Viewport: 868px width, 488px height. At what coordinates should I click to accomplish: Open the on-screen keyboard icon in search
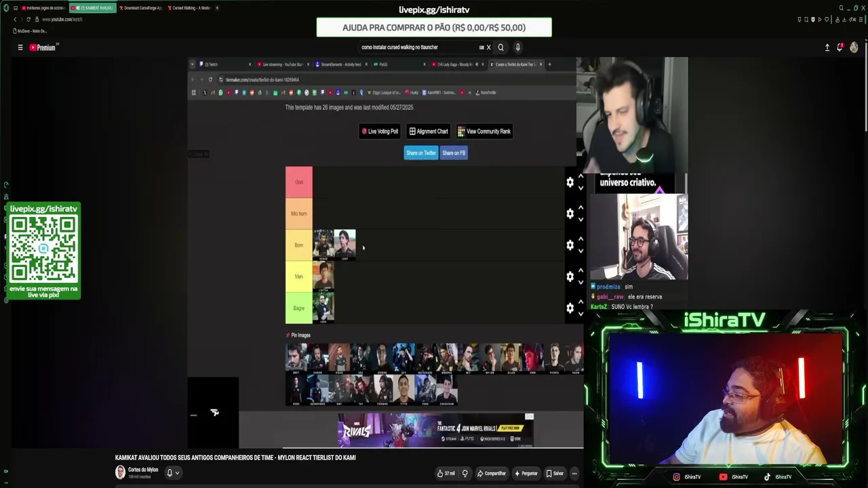481,47
